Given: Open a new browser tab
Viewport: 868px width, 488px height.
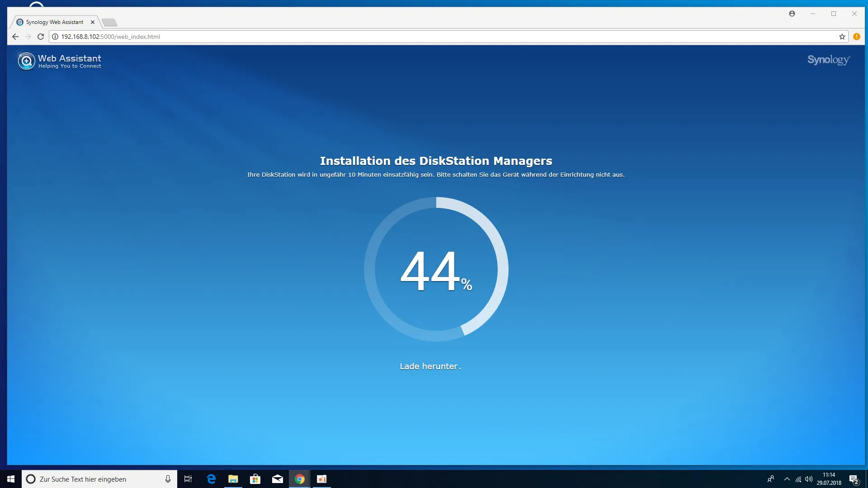Looking at the screenshot, I should 109,22.
